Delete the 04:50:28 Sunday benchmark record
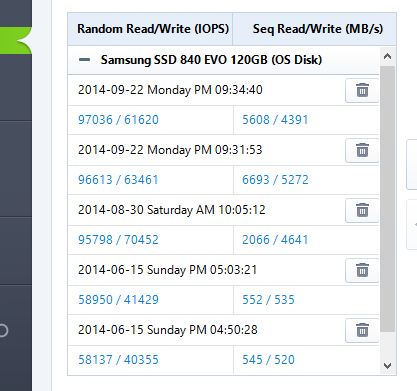Image resolution: width=417 pixels, height=391 pixels. point(362,330)
